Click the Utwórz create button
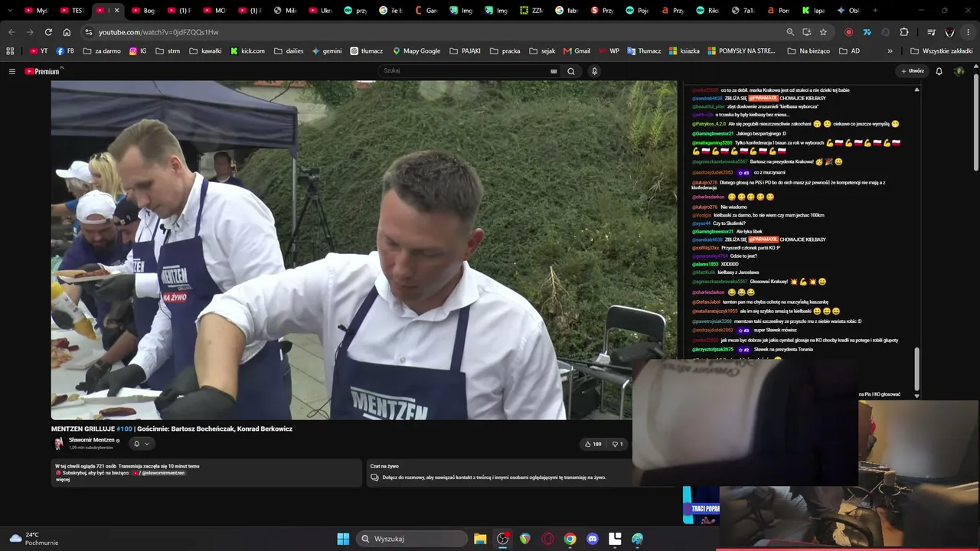Viewport: 980px width, 551px height. 912,71
